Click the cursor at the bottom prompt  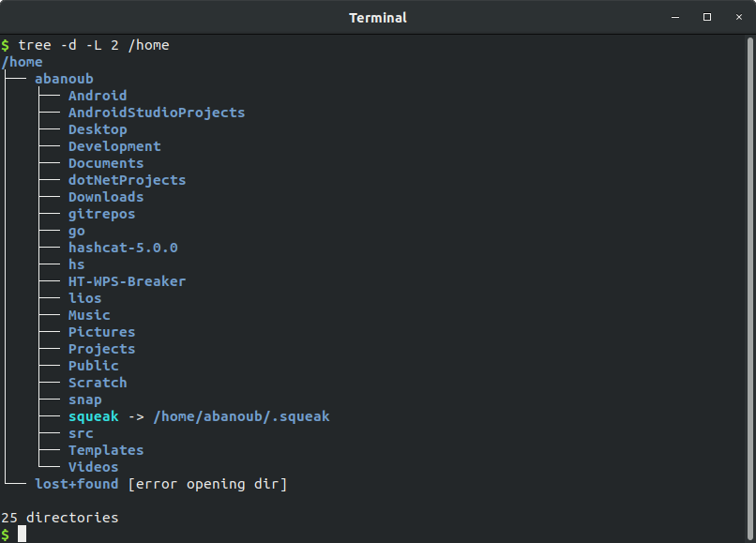22,534
